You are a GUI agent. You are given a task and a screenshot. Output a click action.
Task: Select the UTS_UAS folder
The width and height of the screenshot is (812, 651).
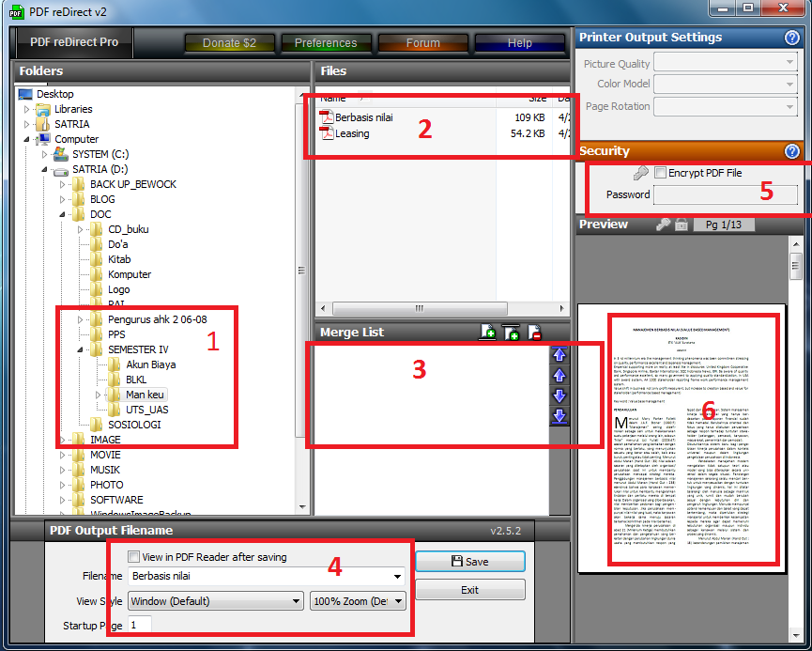[x=147, y=410]
